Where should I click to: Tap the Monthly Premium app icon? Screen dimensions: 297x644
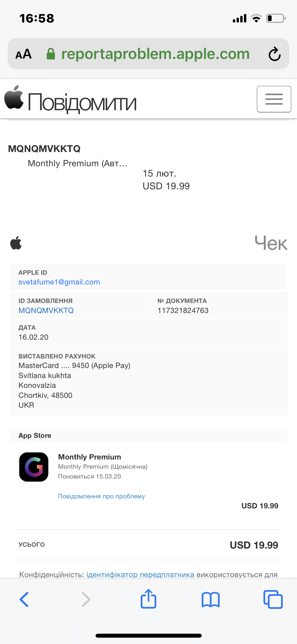pos(34,467)
